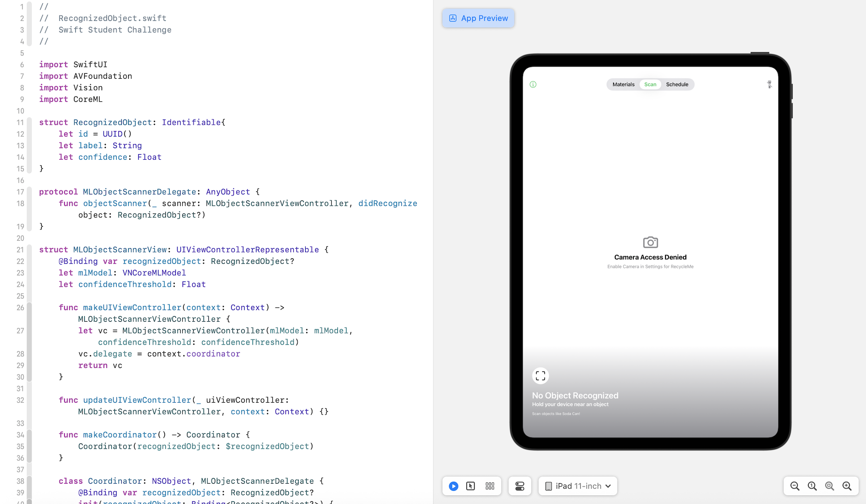Open the preview variants grid

(490, 486)
